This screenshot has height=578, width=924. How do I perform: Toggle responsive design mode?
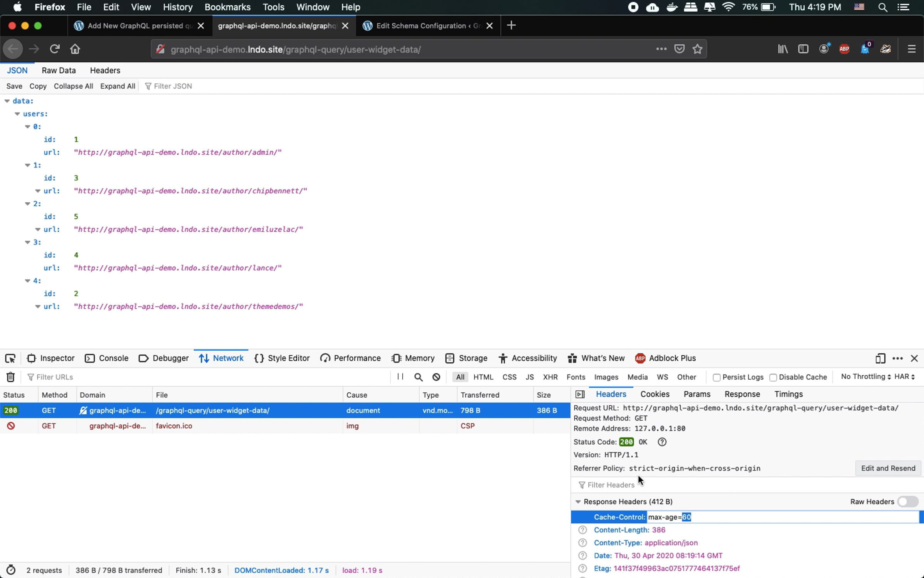[880, 358]
